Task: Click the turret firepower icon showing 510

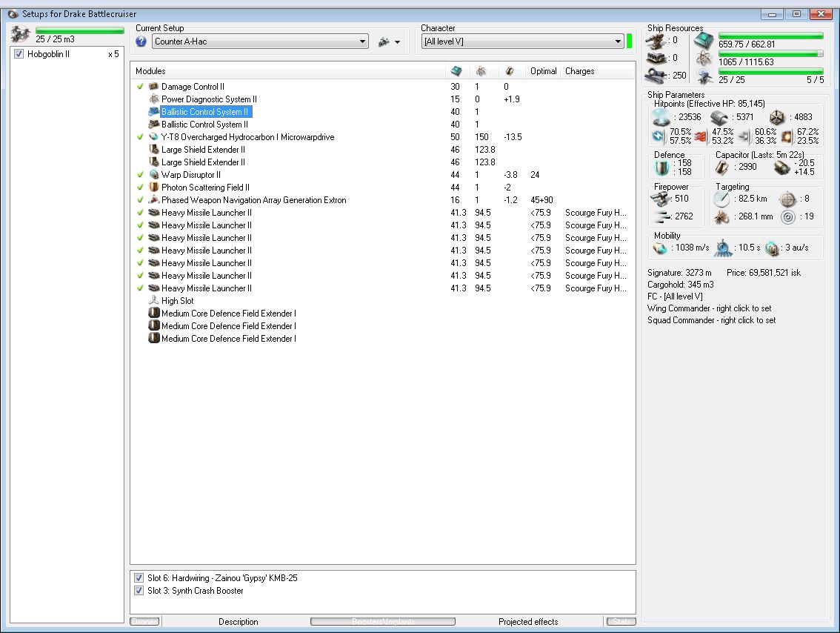Action: click(x=661, y=199)
